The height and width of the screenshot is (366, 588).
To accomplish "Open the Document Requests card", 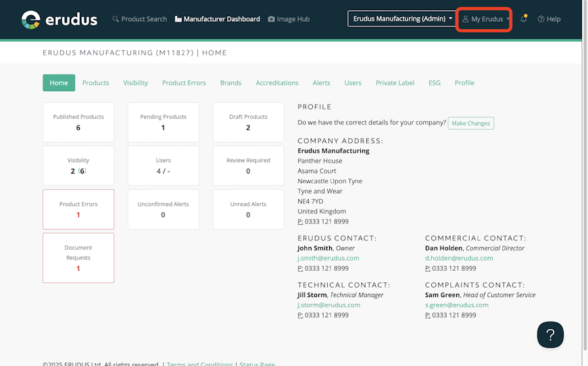I will pos(78,258).
